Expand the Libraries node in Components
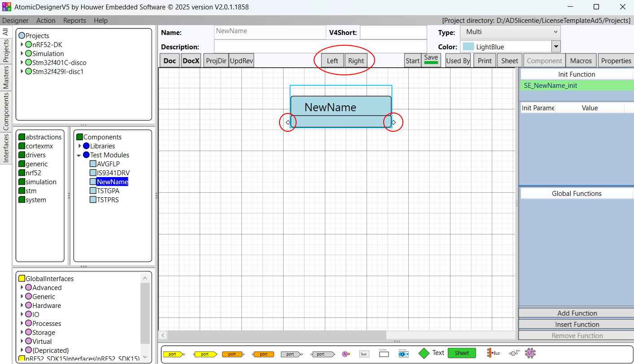Image resolution: width=634 pixels, height=364 pixels. click(80, 146)
